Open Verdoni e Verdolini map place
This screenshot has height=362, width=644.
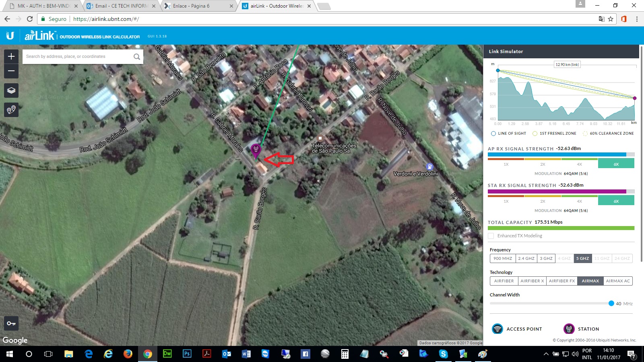(x=415, y=174)
